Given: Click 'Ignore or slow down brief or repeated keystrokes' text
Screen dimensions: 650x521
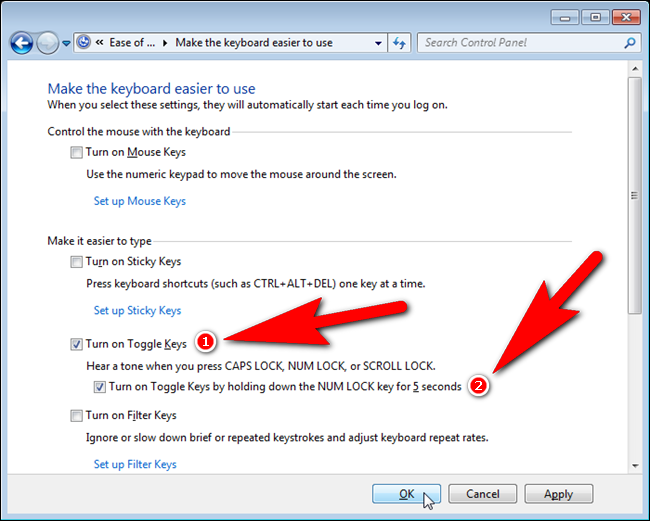Looking at the screenshot, I should 287,438.
